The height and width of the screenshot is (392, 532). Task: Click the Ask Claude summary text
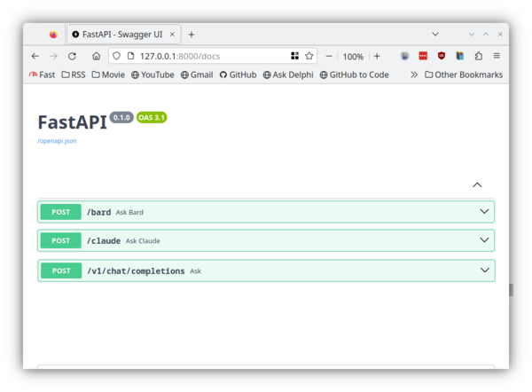pos(143,241)
